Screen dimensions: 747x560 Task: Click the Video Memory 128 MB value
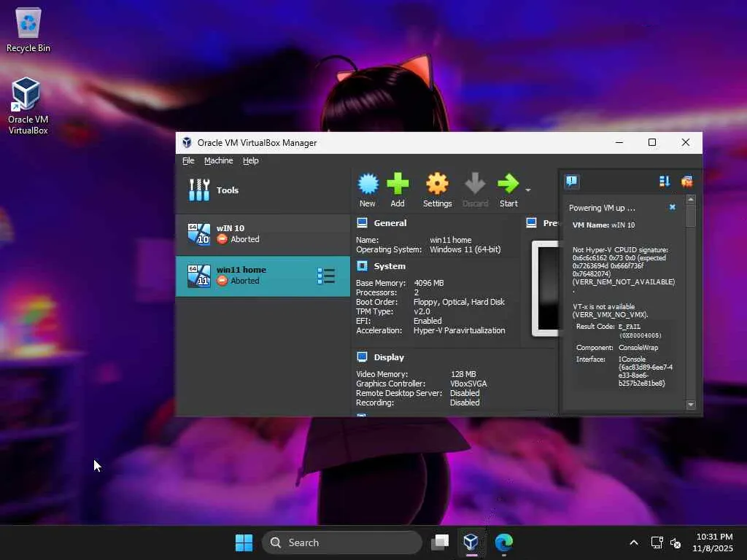coord(463,374)
